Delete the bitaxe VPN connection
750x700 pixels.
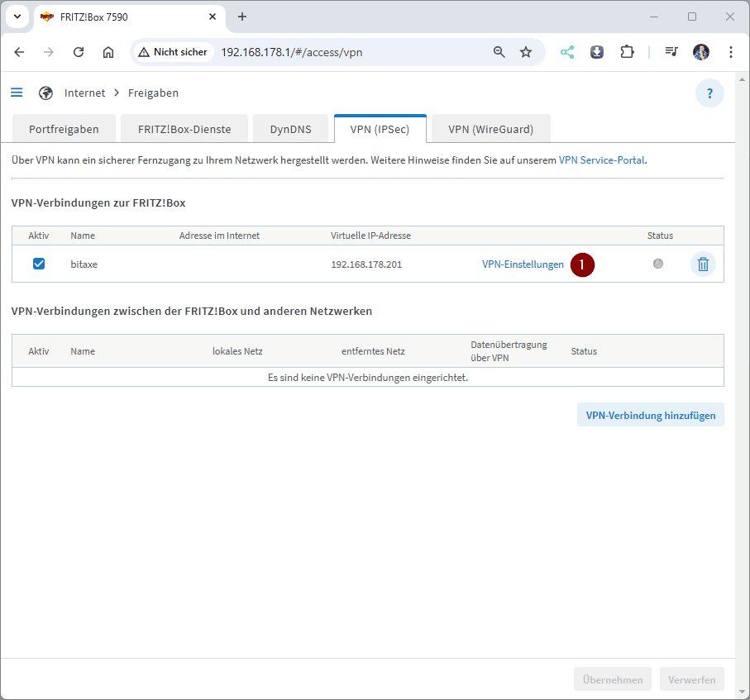[702, 264]
